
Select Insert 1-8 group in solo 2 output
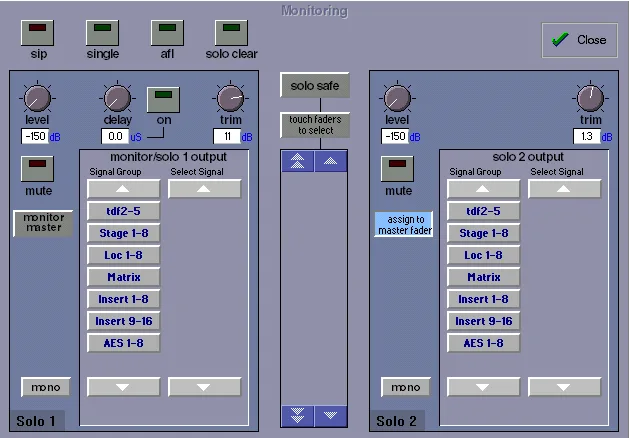point(483,299)
